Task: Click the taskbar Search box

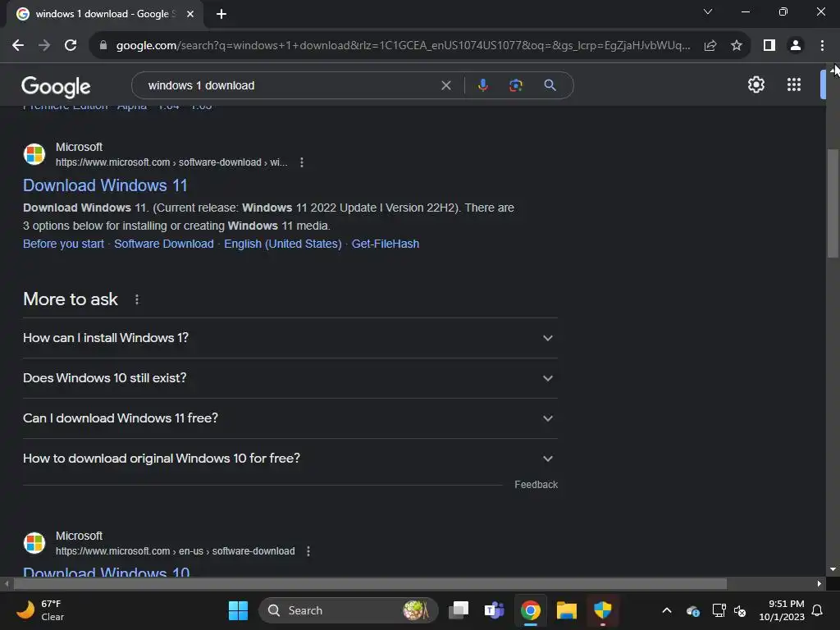Action: pyautogui.click(x=348, y=610)
